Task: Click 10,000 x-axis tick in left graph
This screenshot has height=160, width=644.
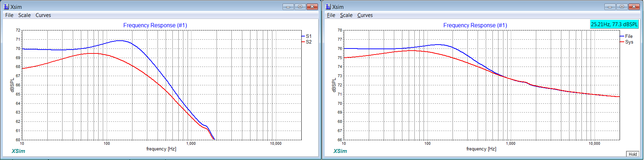Action: 276,143
